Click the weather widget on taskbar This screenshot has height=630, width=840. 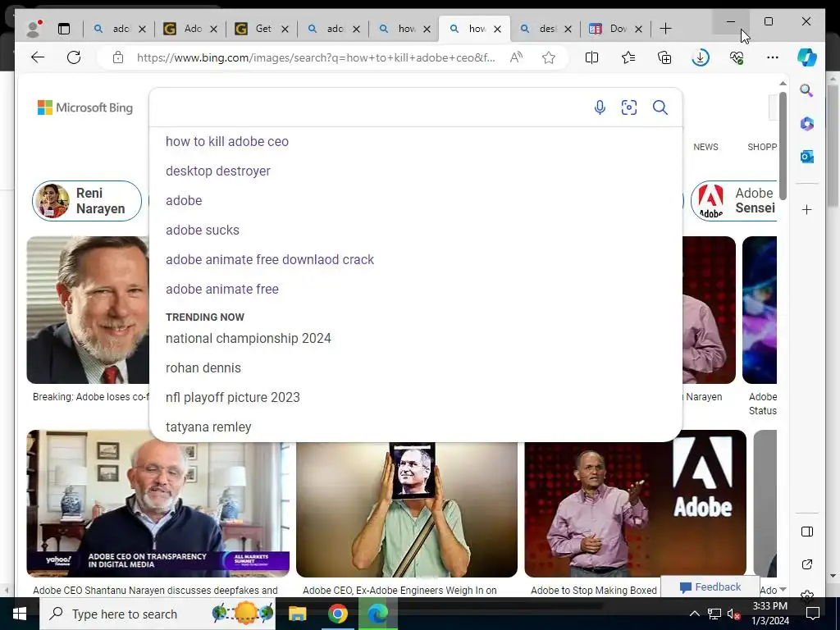[x=243, y=614]
